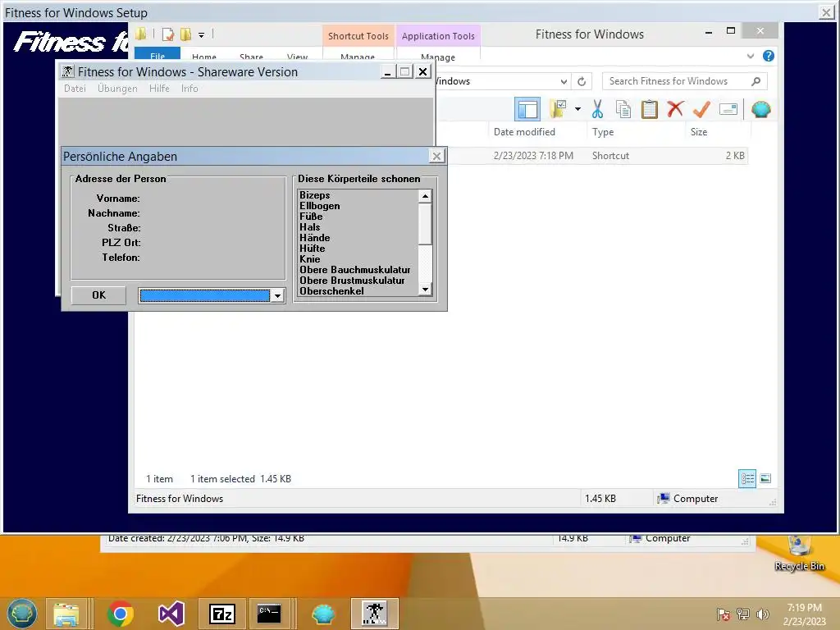Click the body parts list scrollbar thumb

point(426,224)
